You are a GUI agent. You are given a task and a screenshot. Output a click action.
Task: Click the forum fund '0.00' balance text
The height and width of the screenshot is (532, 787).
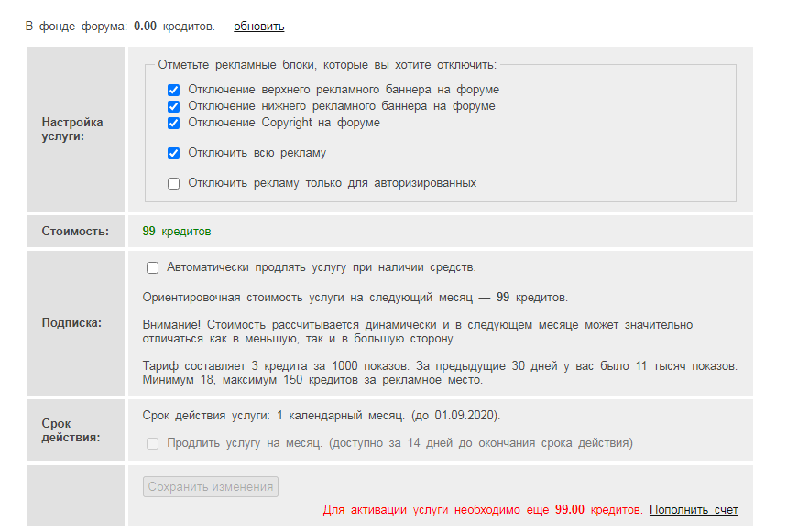click(145, 26)
